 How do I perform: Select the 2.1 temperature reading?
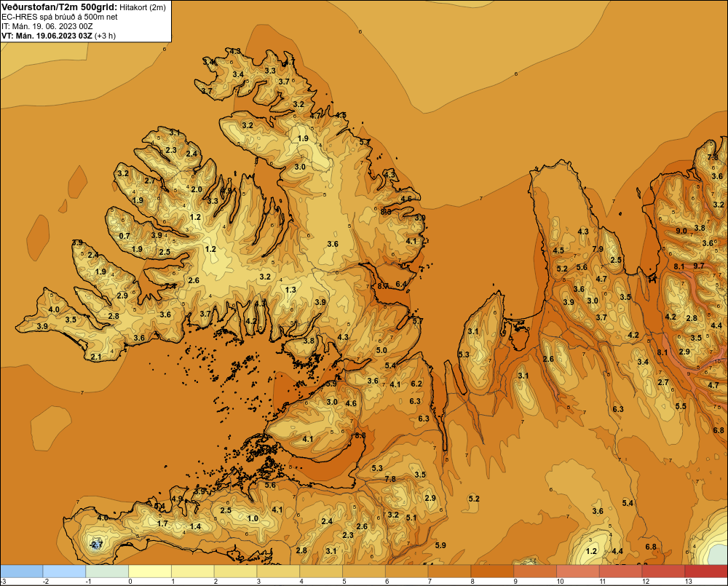tap(95, 357)
